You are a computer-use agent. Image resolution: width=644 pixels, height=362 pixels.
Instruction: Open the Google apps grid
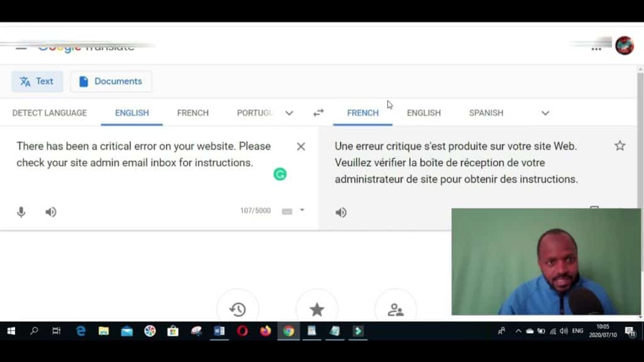tap(596, 48)
